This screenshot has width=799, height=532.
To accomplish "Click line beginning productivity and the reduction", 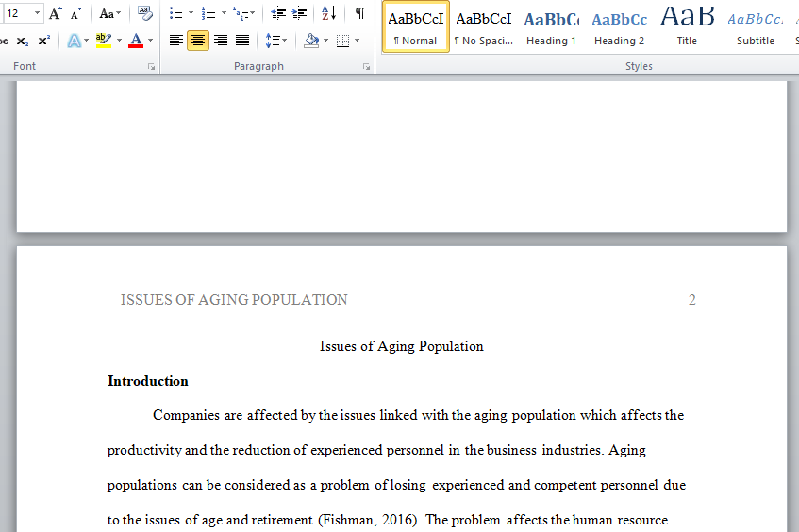I will click(376, 450).
